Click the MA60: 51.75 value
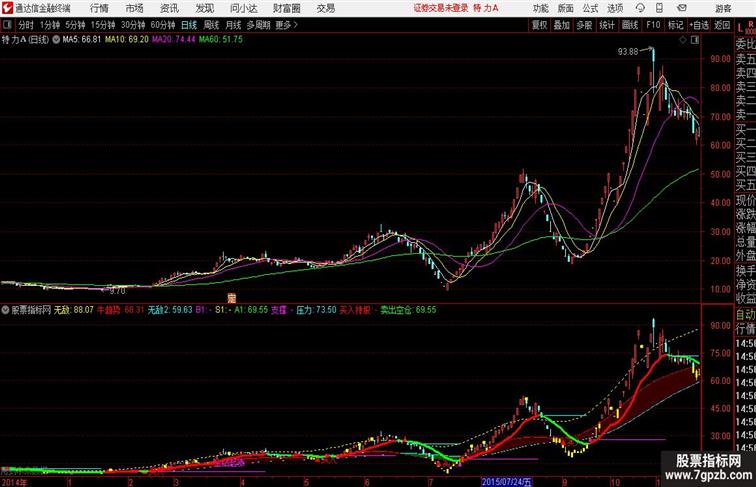Image resolution: width=756 pixels, height=487 pixels. click(x=221, y=40)
